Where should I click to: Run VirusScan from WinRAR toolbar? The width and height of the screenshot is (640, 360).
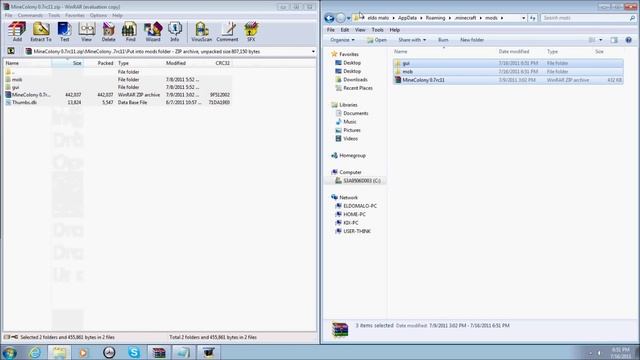(x=202, y=32)
